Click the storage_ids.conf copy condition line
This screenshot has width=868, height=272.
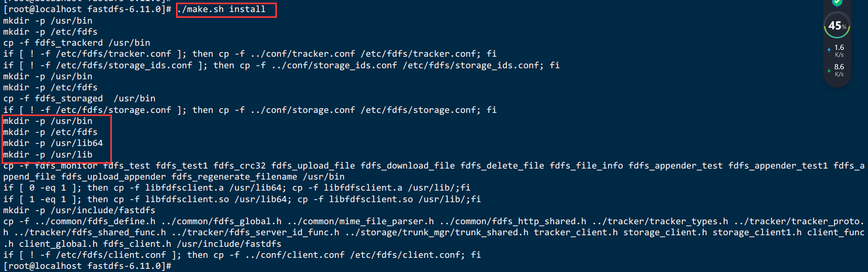point(282,66)
